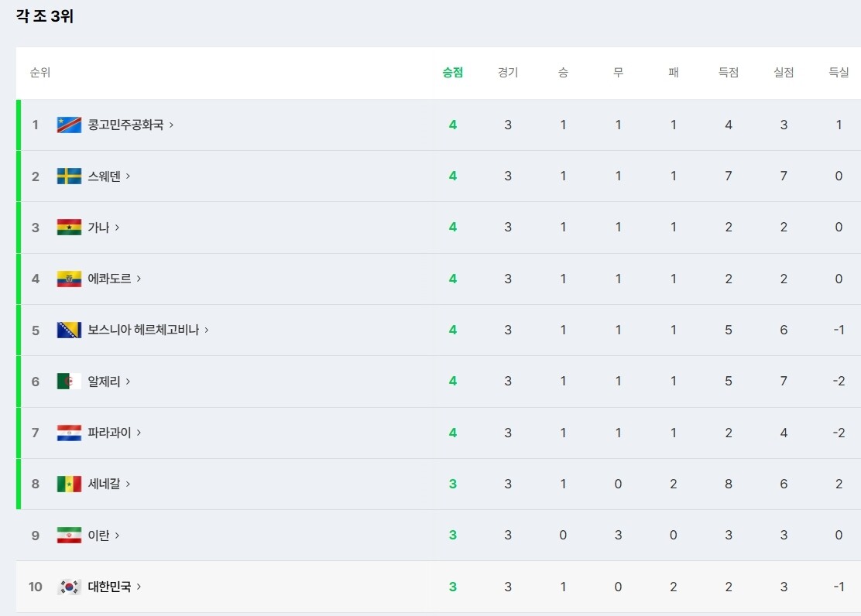Click the Bosnia and Herzegovina flag icon
Viewport: 861px width, 616px height.
(x=69, y=330)
